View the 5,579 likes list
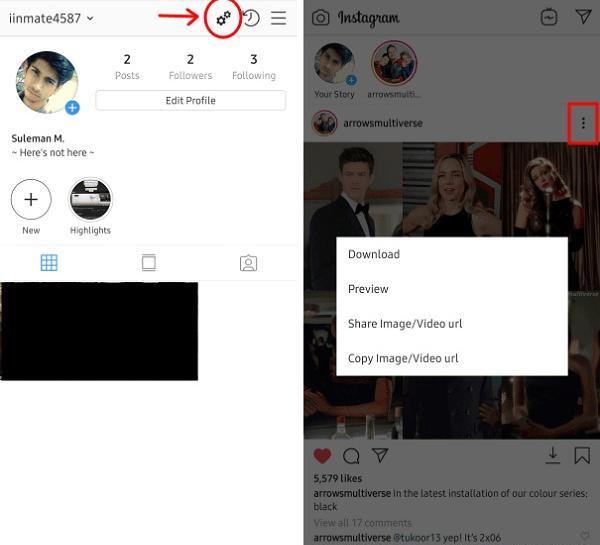 [338, 478]
